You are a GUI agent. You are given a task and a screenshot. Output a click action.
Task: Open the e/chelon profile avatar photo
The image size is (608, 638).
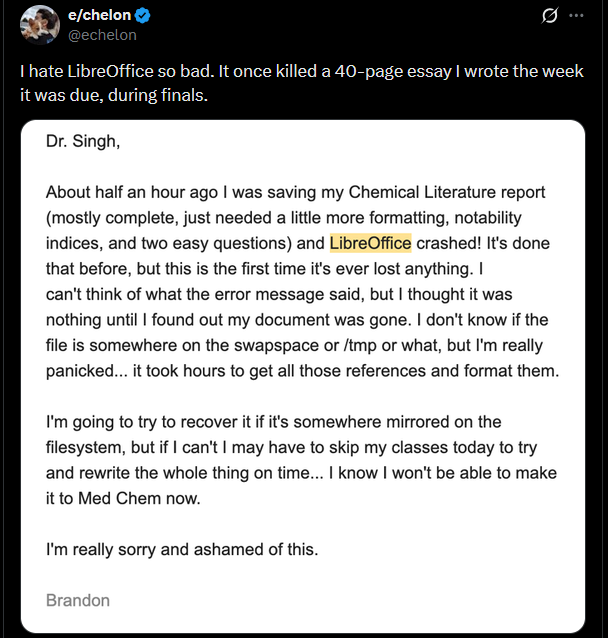click(x=40, y=24)
